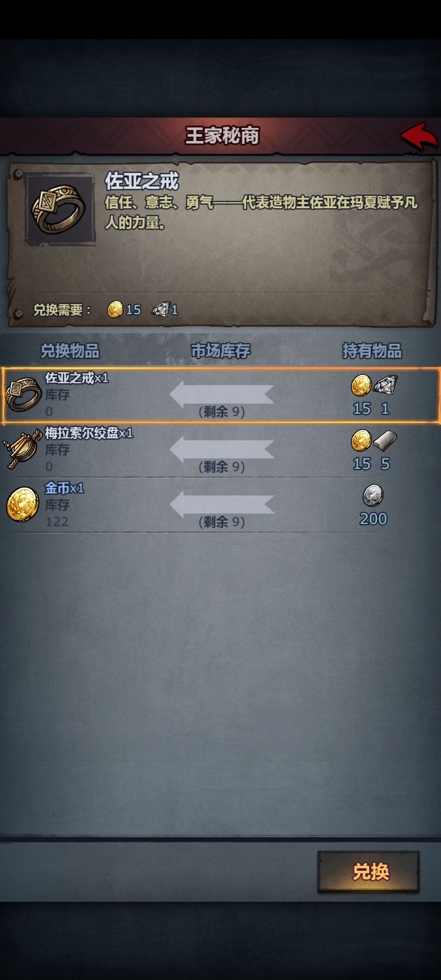Tap the arrow in the 梅拉索尔绞盘 row
Image resolution: width=441 pixels, height=980 pixels.
coord(222,450)
